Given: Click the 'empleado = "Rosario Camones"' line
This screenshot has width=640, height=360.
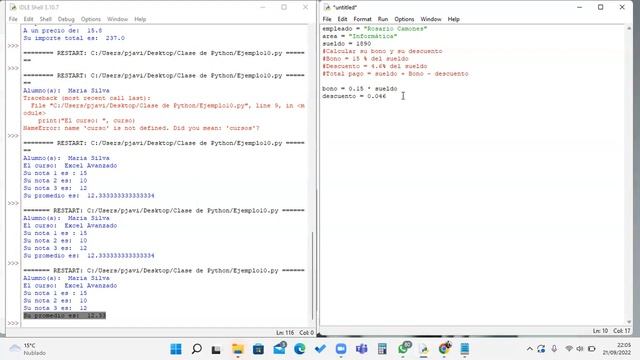Looking at the screenshot, I should coord(375,29).
